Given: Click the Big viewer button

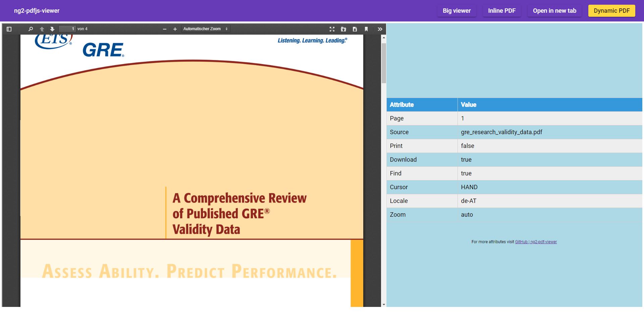Looking at the screenshot, I should coord(457,11).
